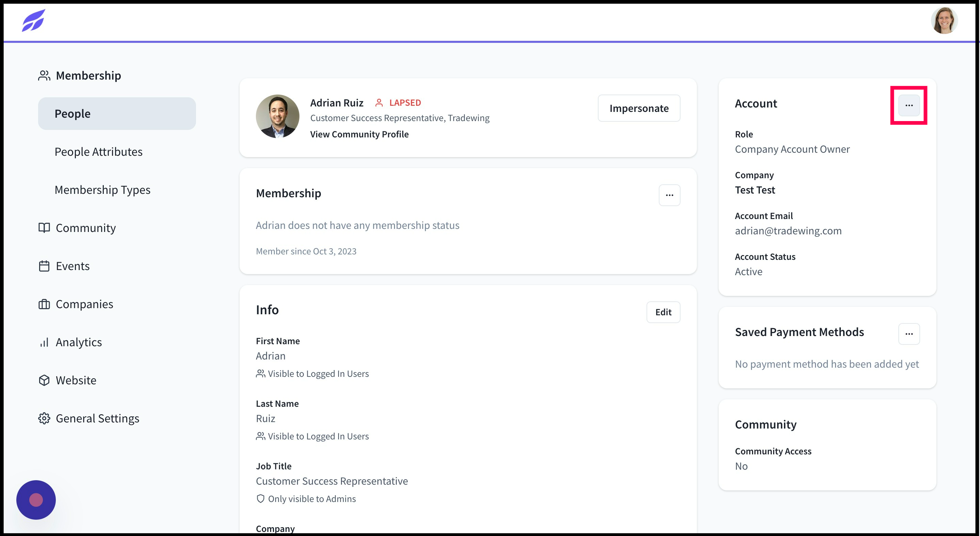
Task: Click the Adrian Ruiz name heading
Action: pos(337,103)
